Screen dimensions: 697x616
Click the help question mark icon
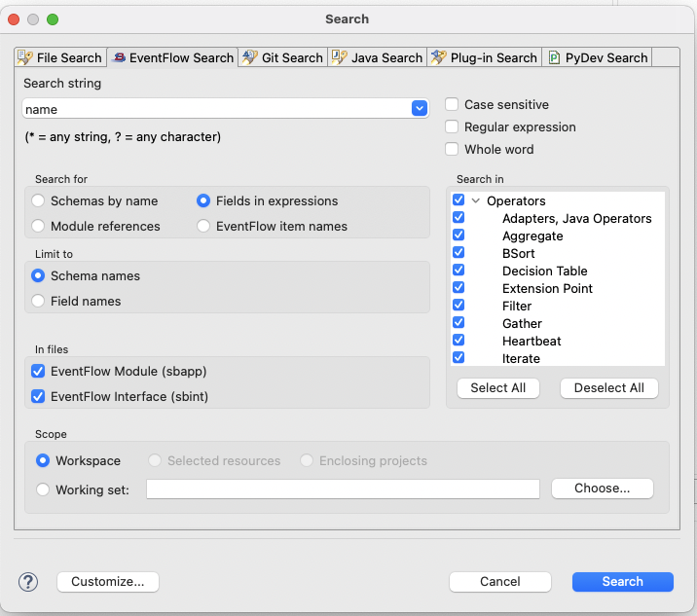point(28,582)
